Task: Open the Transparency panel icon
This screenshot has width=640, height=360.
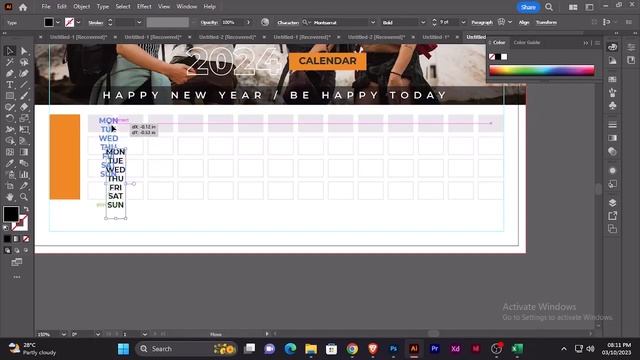Action: (613, 151)
